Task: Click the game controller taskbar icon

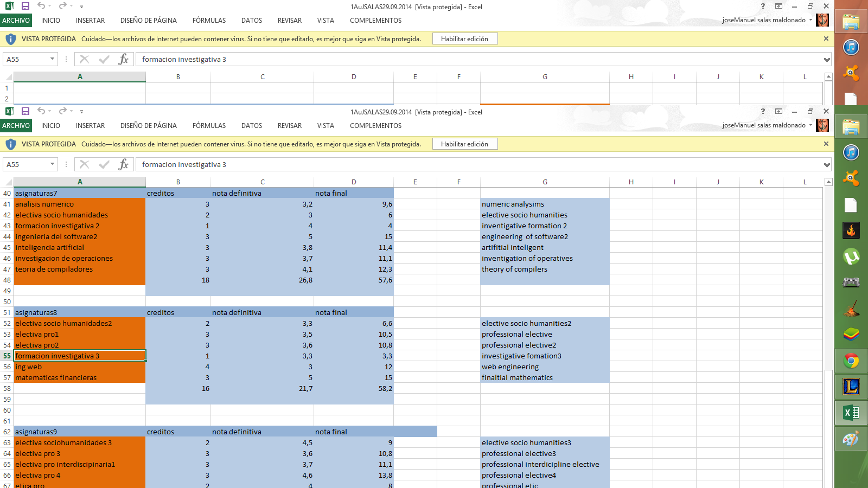Action: coord(851,282)
